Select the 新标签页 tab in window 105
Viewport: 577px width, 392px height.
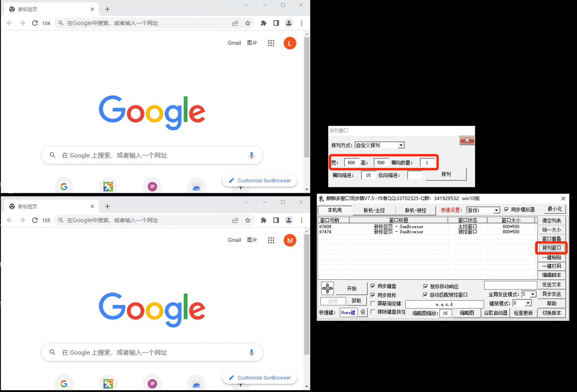tap(52, 207)
